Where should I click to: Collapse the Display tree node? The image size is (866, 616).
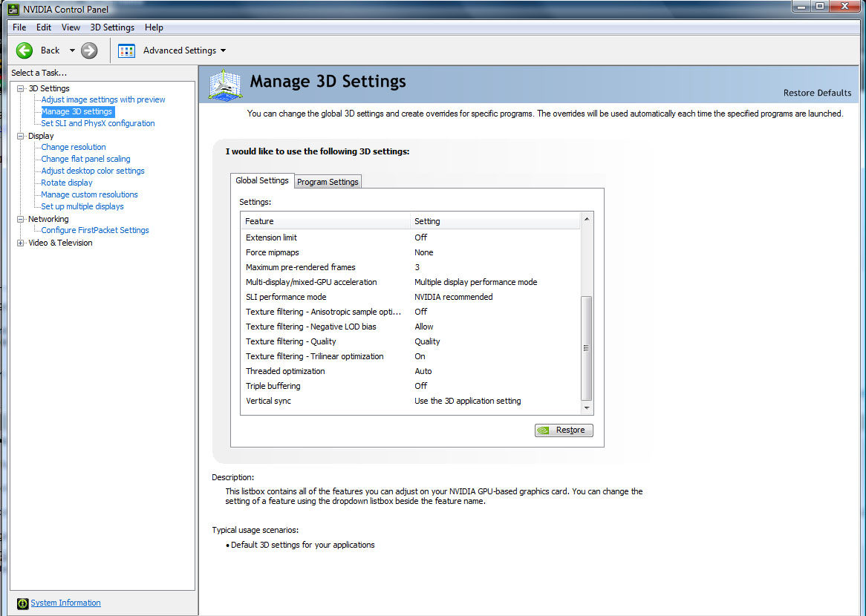point(21,136)
